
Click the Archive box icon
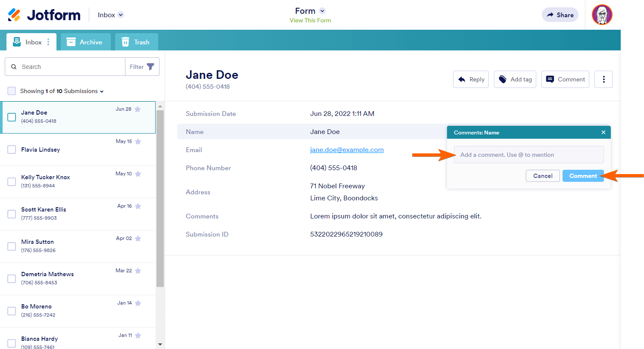click(71, 42)
